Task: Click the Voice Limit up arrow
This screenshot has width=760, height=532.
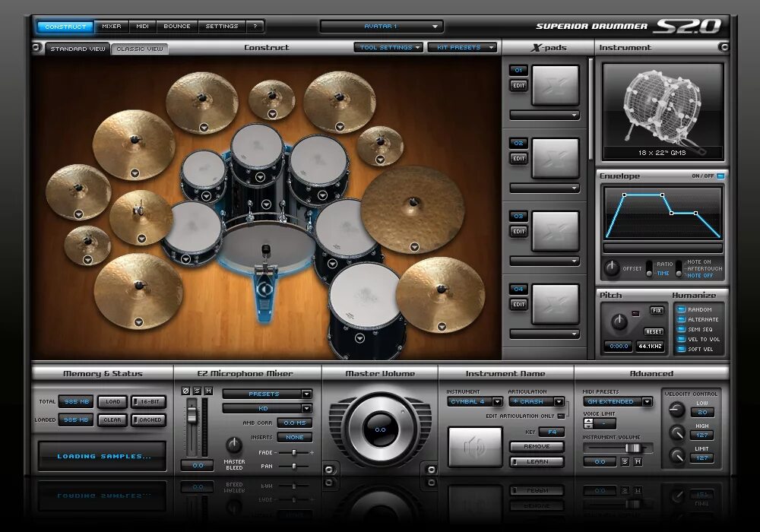Action: [x=588, y=420]
